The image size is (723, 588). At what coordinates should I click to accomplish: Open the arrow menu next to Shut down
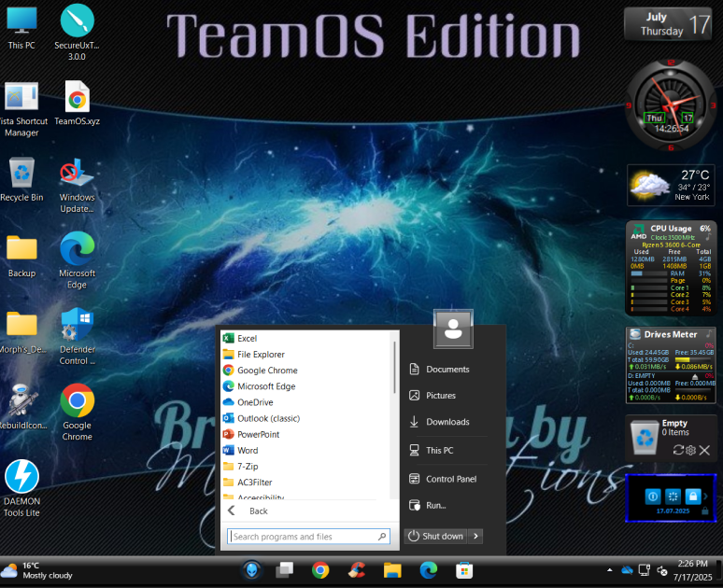(x=475, y=537)
